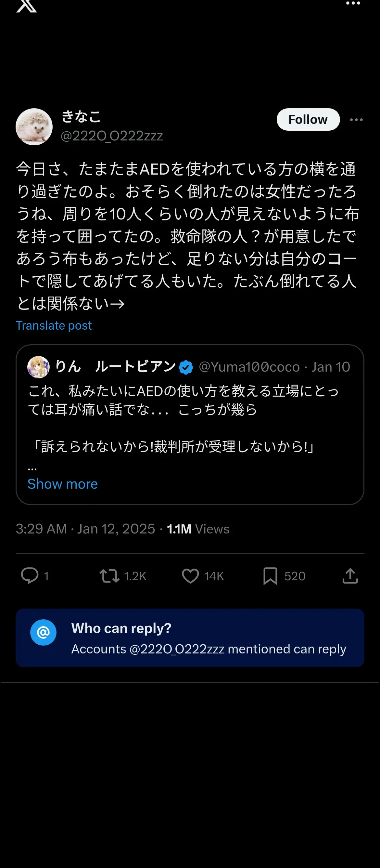Open the hedgehog profile avatar

click(34, 127)
